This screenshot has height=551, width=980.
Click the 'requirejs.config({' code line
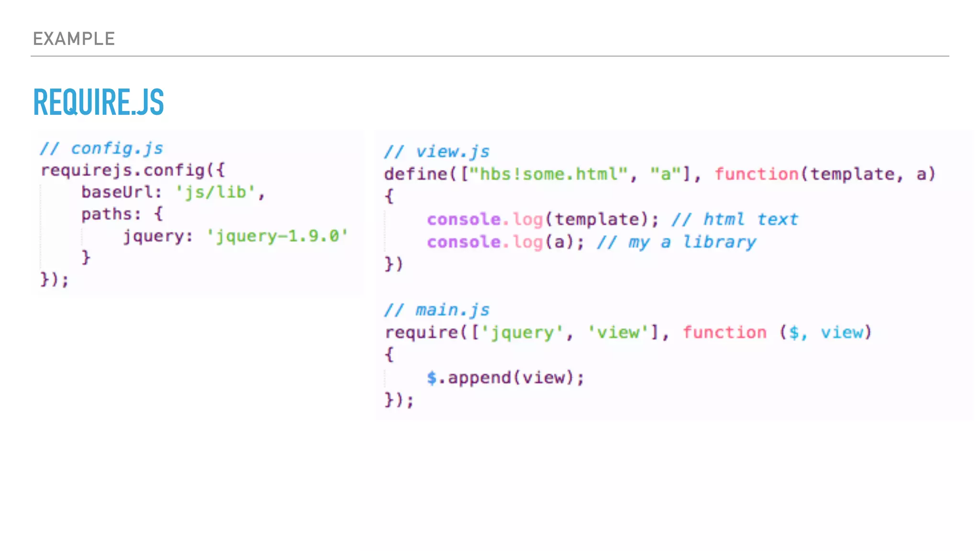[133, 170]
